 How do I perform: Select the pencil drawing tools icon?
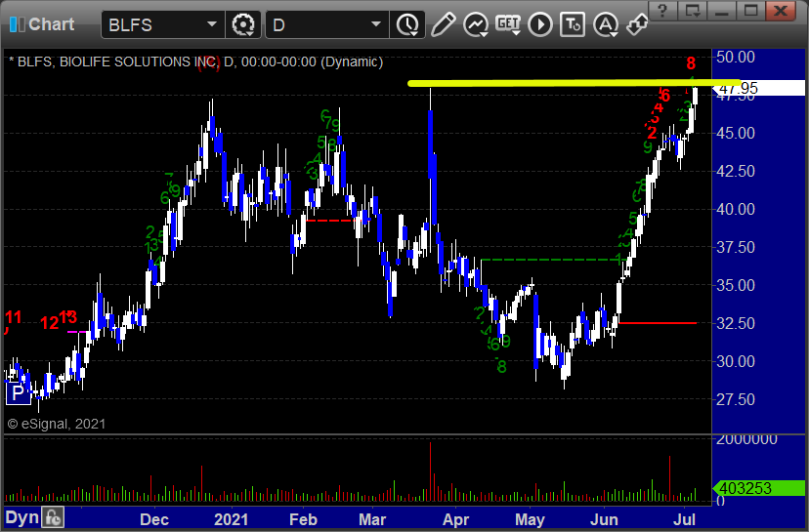click(x=444, y=24)
